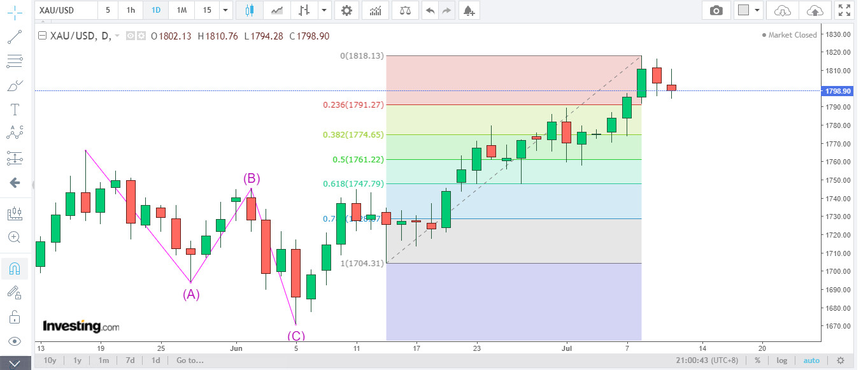868x370 pixels.
Task: Click the (B) wave label
Action: pos(251,178)
